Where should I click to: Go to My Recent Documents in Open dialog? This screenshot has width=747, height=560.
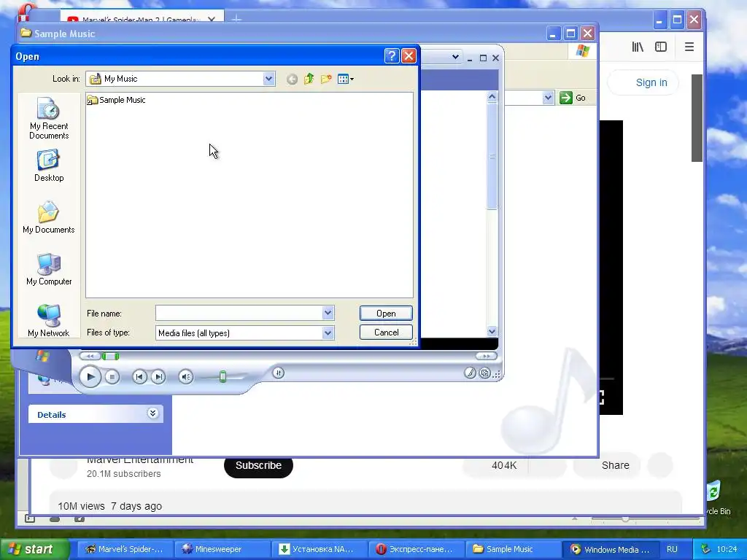pyautogui.click(x=49, y=118)
